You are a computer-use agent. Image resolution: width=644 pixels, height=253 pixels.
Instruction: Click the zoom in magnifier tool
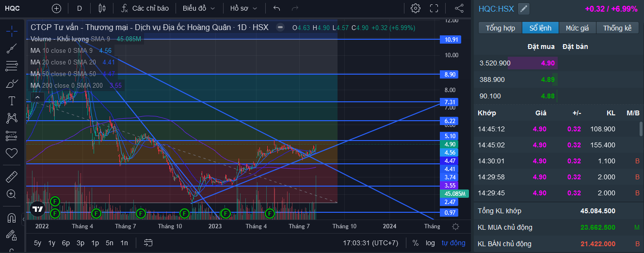pyautogui.click(x=12, y=194)
